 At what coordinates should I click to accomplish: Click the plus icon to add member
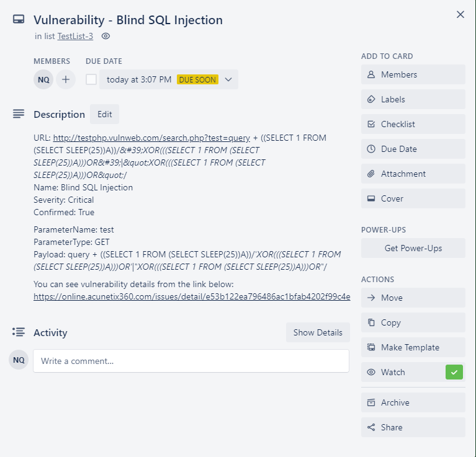pyautogui.click(x=65, y=79)
